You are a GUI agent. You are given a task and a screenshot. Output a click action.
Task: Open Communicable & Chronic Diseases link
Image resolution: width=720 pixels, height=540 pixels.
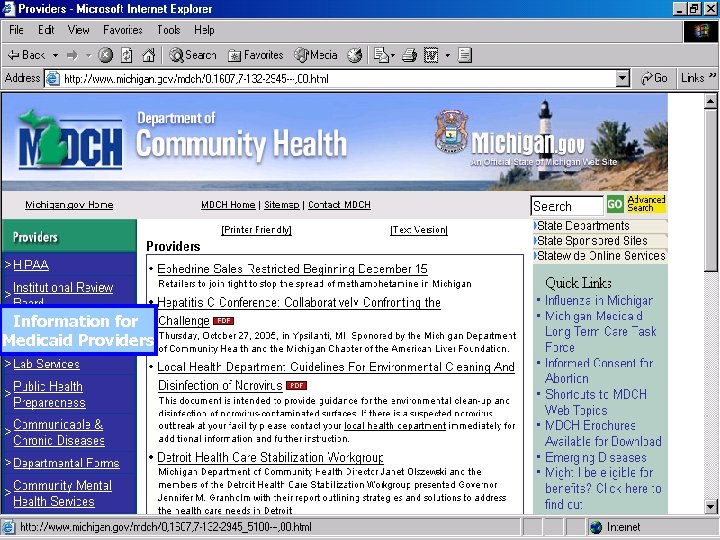pyautogui.click(x=59, y=432)
